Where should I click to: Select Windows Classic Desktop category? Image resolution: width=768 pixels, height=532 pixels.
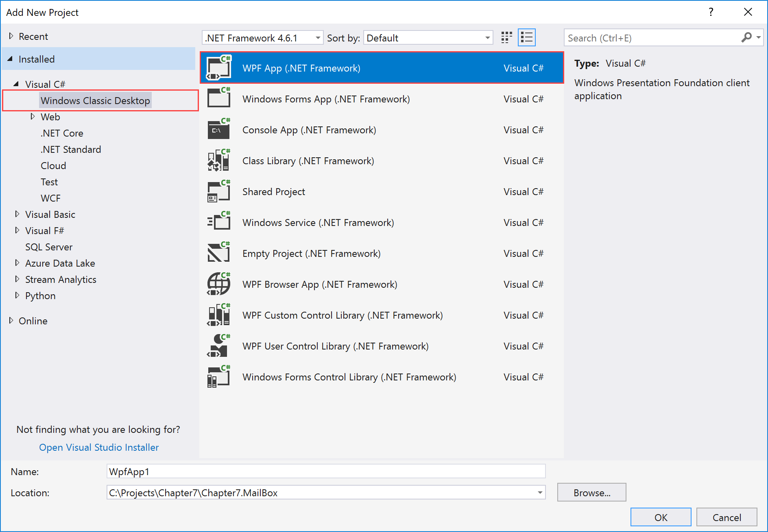point(95,100)
